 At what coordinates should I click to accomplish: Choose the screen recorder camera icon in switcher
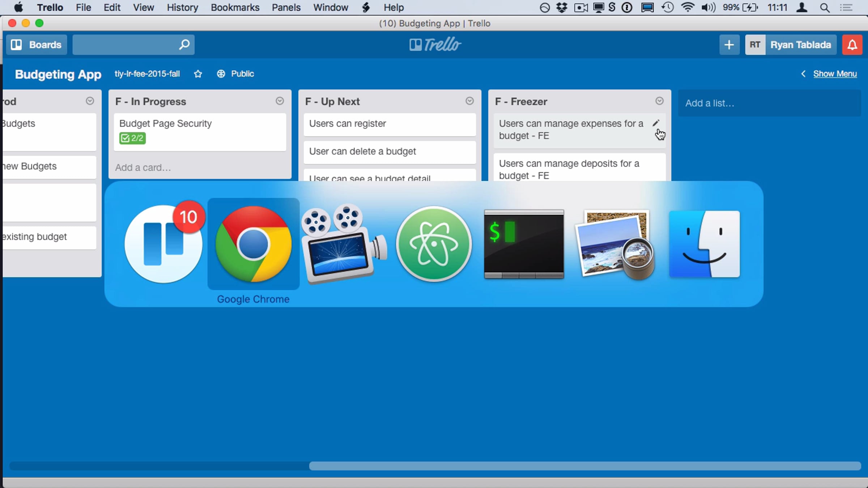pos(344,244)
